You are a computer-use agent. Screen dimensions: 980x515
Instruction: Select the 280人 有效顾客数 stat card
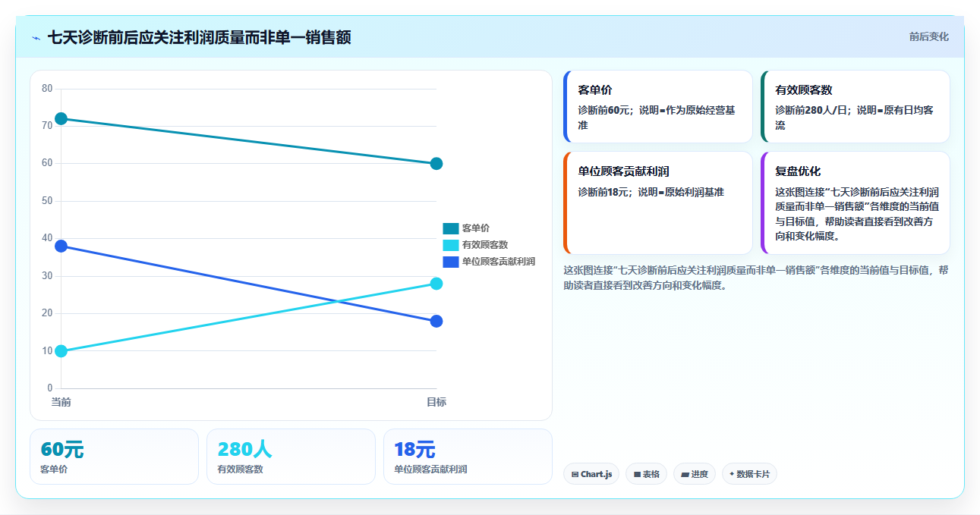pyautogui.click(x=291, y=457)
